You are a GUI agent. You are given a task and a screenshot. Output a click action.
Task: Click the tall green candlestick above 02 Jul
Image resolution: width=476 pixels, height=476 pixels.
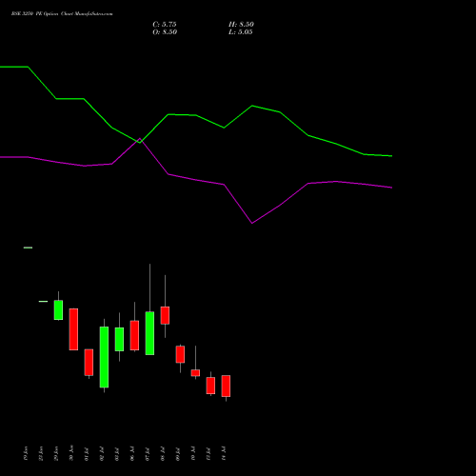[x=104, y=357]
